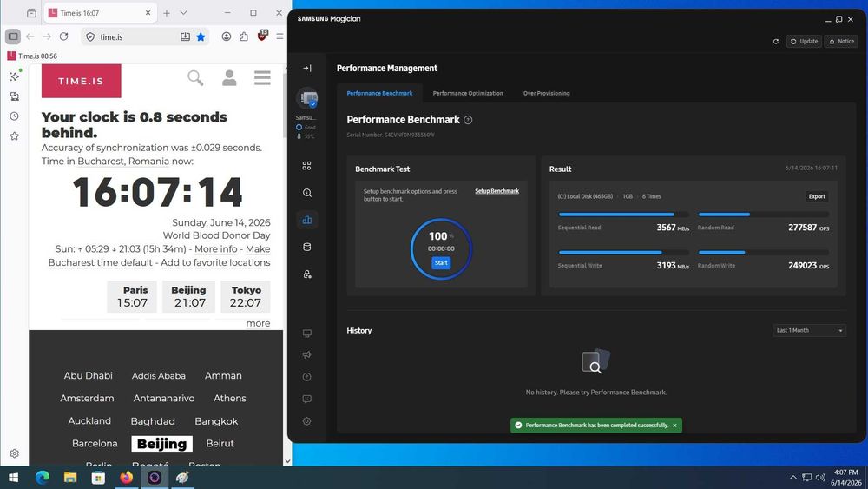Click the monitor icon in the Magician sidebar
Screen dimensions: 868x489
point(306,334)
